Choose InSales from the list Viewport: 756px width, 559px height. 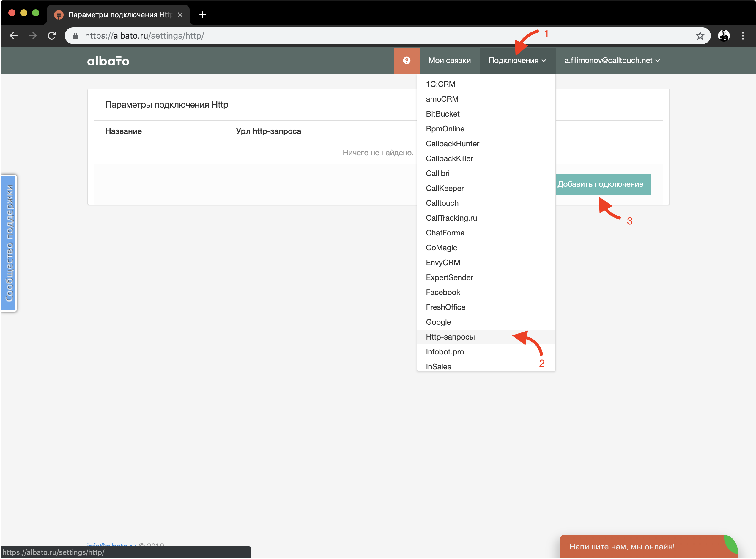(x=486, y=366)
